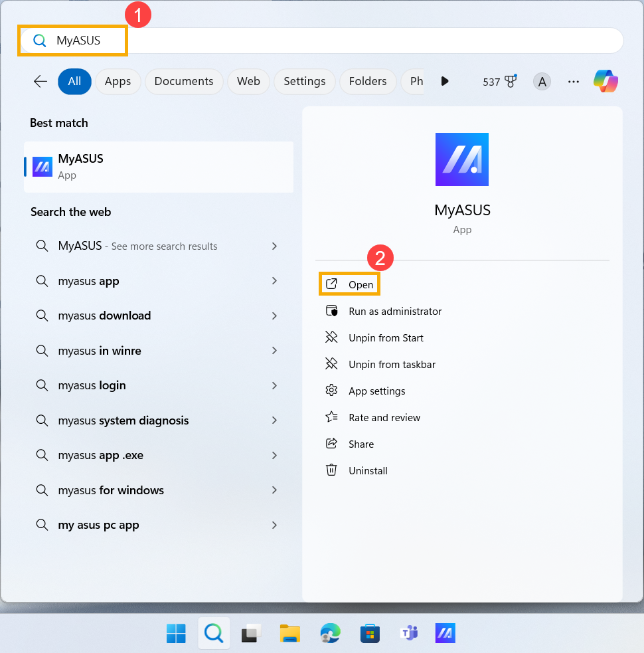Go back with the left arrow

40,81
